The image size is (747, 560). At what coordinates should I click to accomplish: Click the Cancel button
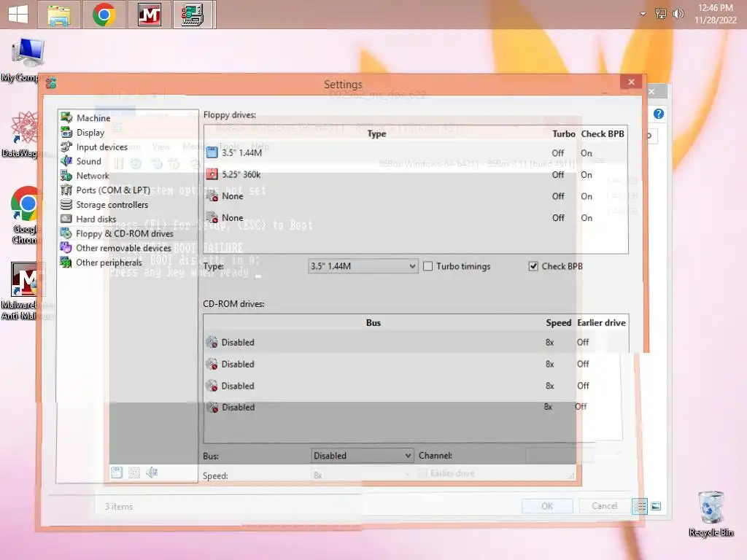point(604,506)
